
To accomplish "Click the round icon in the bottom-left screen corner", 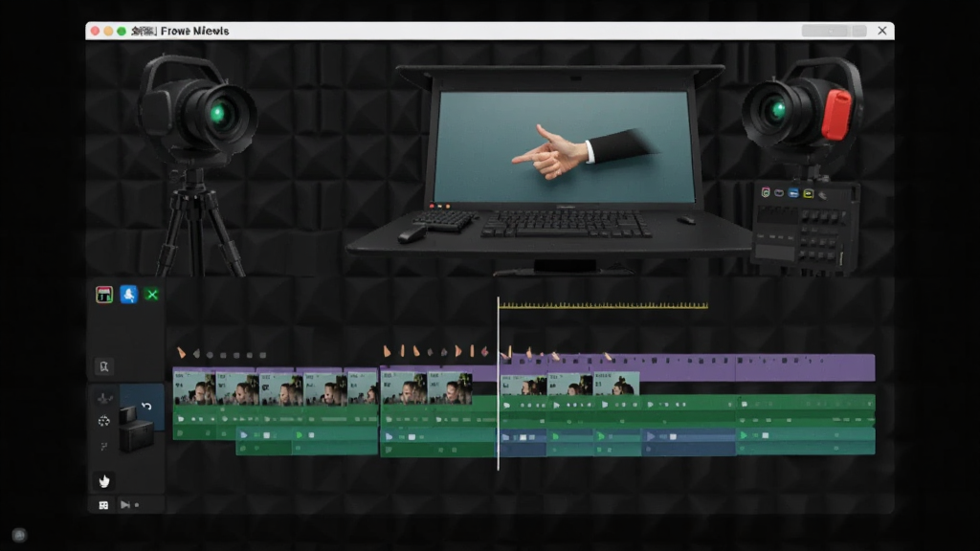I will [19, 535].
